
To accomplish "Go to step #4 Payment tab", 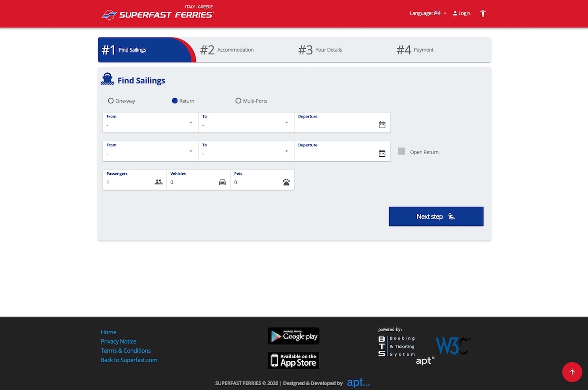I will (442, 50).
